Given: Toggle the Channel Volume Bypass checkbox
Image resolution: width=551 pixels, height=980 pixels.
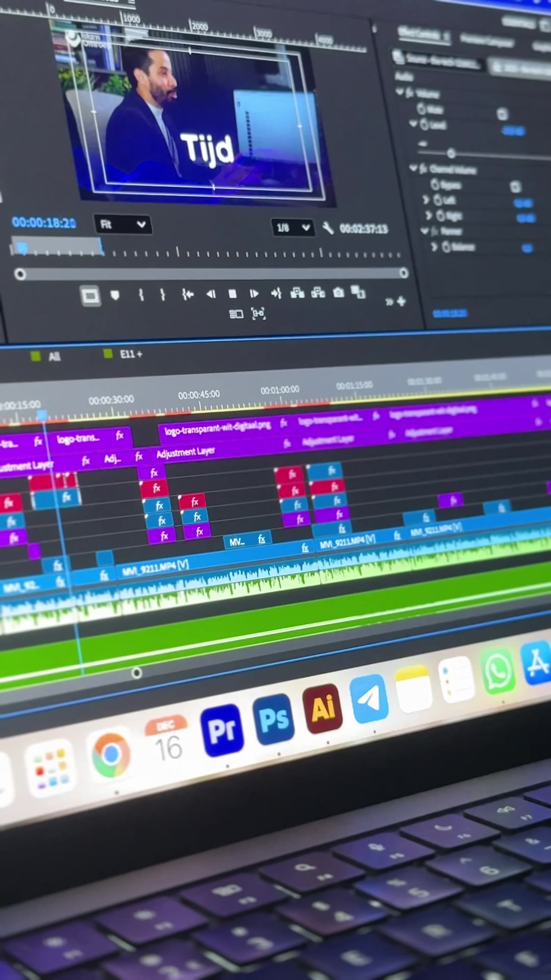Looking at the screenshot, I should tap(515, 186).
